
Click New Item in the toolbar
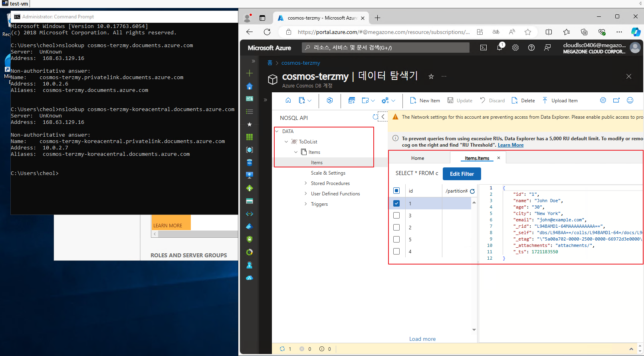(425, 101)
